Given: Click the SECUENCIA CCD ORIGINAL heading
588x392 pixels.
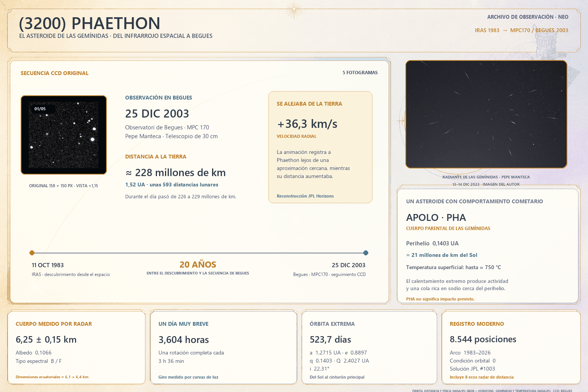Looking at the screenshot, I should tap(54, 73).
